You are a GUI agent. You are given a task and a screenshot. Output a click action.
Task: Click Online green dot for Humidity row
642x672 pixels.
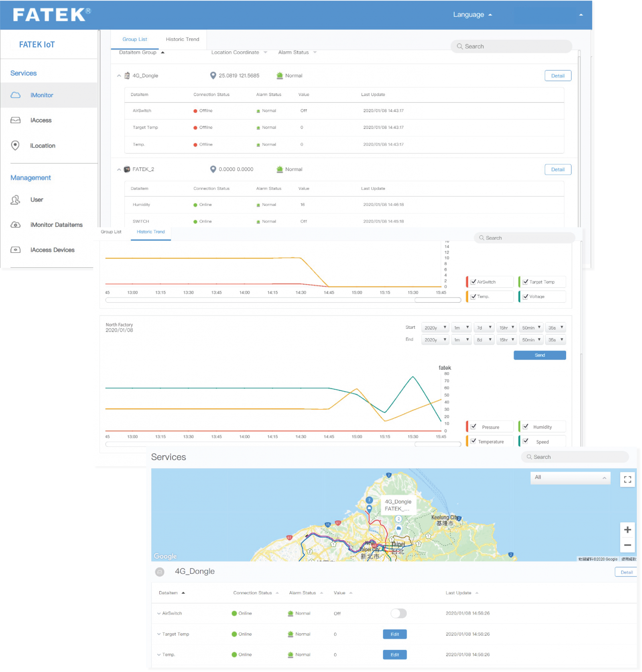coord(195,205)
